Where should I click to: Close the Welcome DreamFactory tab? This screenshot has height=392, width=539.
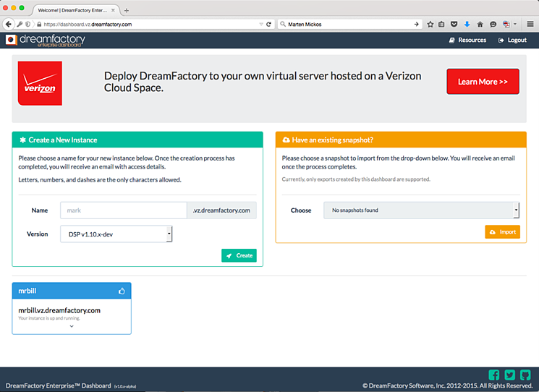point(113,10)
